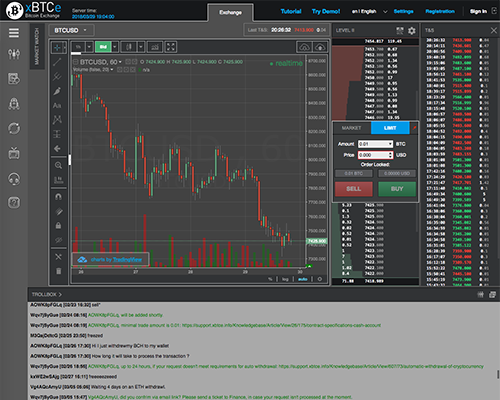The height and width of the screenshot is (400, 500).
Task: Pop out the Trollbox window icon
Action: pyautogui.click(x=492, y=294)
